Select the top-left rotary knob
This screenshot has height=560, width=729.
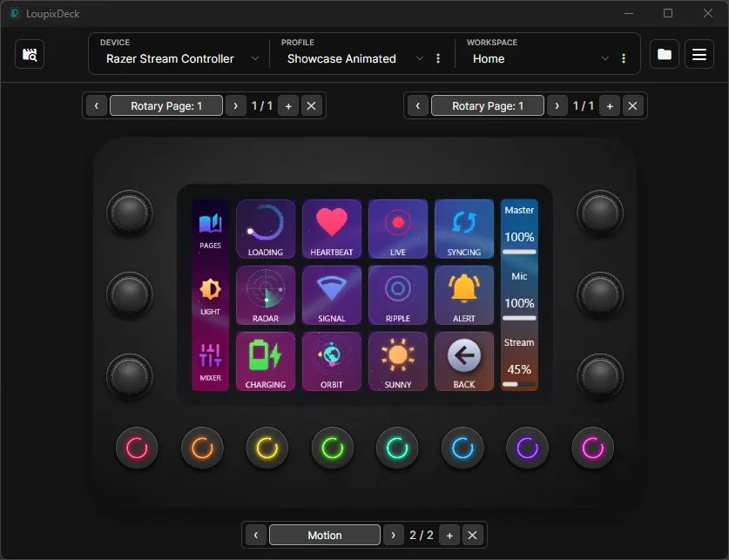click(x=130, y=213)
